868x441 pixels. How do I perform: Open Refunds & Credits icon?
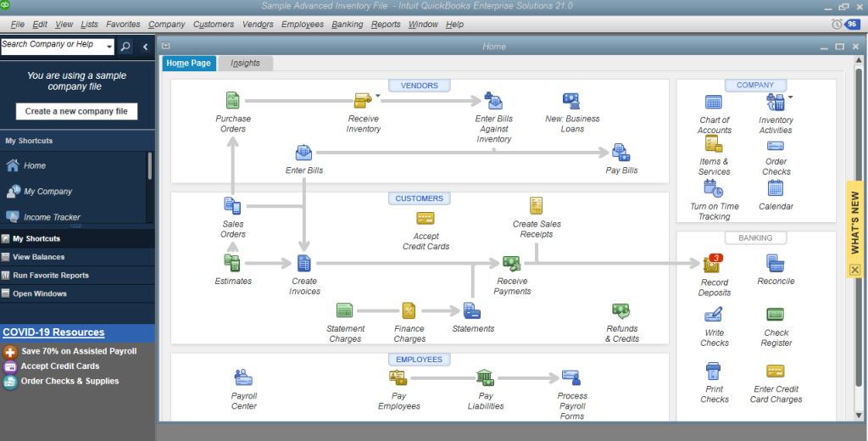coord(621,312)
